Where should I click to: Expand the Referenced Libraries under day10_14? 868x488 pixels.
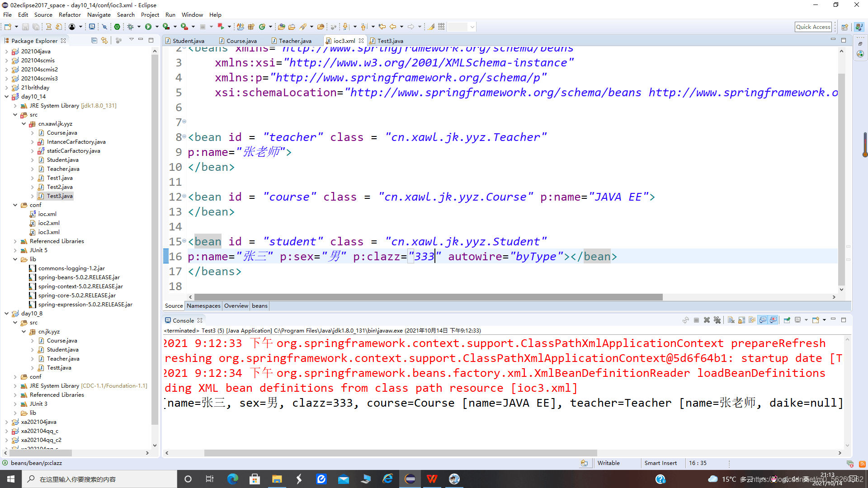pos(15,241)
